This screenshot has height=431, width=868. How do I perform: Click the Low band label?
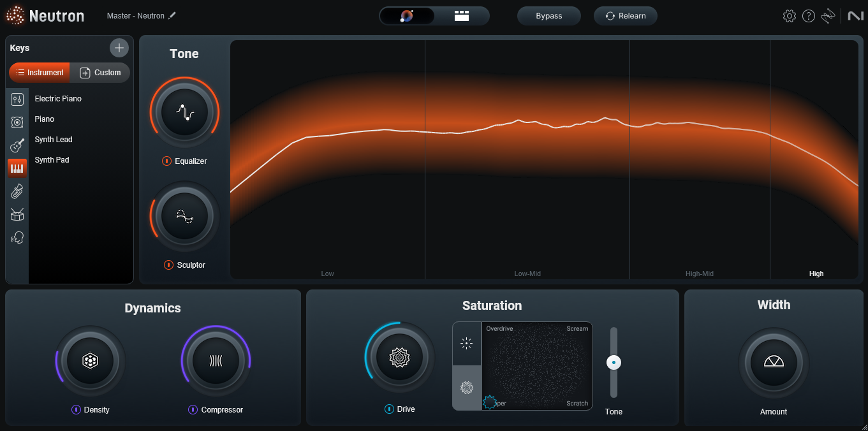327,274
